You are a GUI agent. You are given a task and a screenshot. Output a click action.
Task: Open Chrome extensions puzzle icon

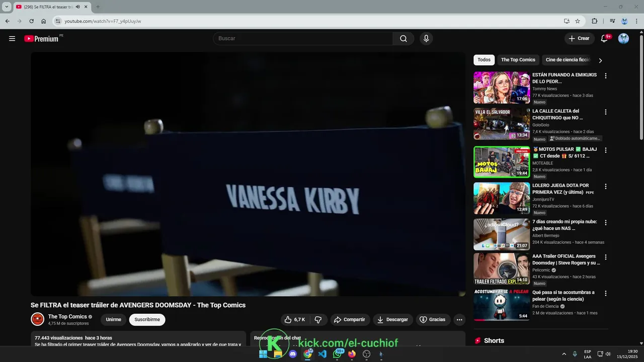(595, 21)
